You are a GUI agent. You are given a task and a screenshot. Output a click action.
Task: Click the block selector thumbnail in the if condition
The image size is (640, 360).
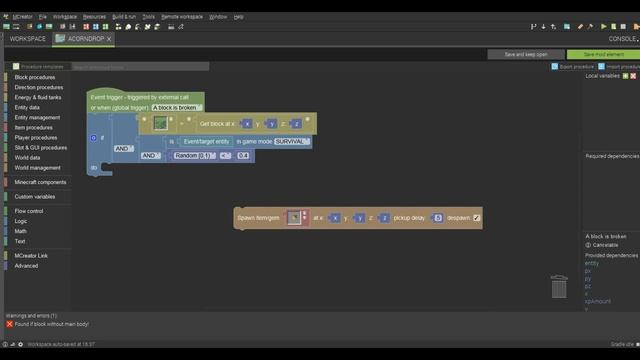point(160,123)
